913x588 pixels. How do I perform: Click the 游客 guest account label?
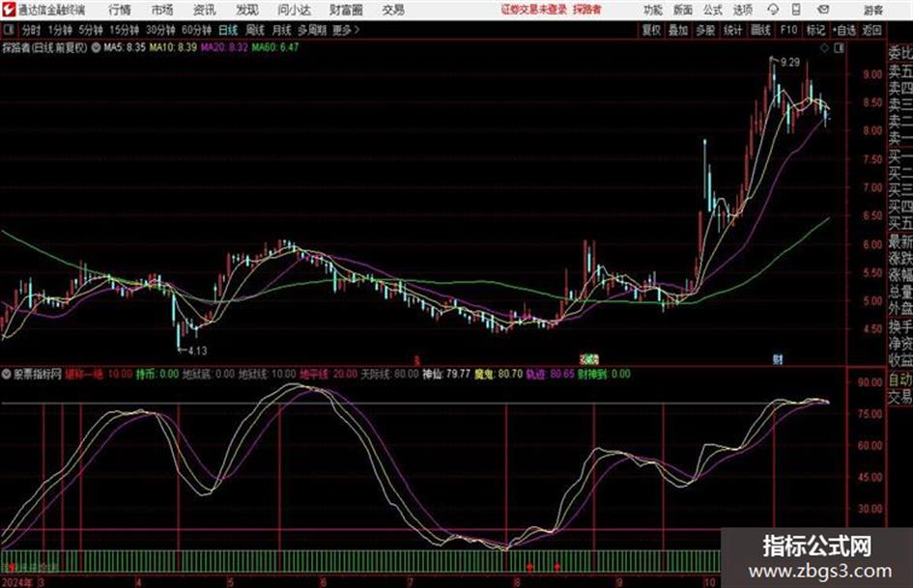(873, 10)
